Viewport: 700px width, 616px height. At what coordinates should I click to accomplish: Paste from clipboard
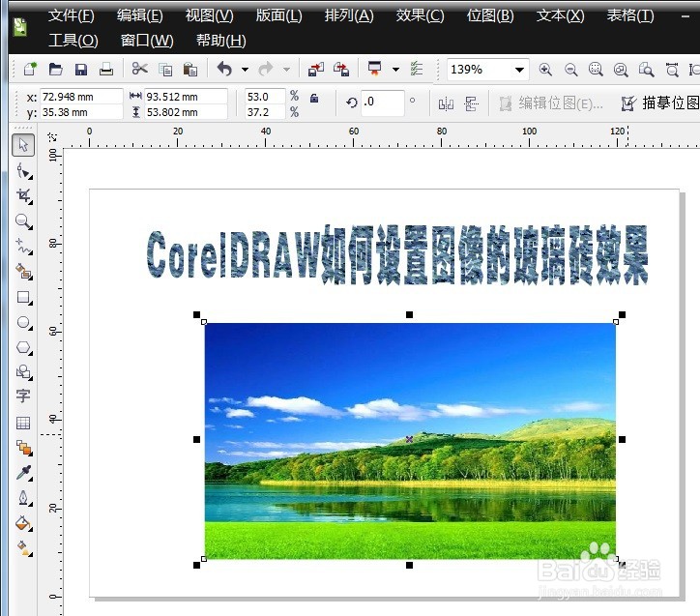pos(190,70)
